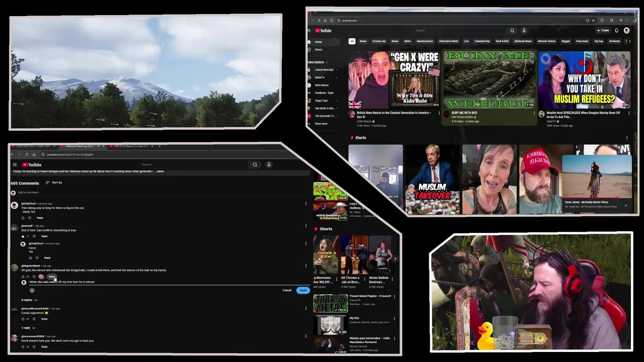Image resolution: width=644 pixels, height=362 pixels.
Task: Open more options on @verwulf's comment
Action: point(306,226)
